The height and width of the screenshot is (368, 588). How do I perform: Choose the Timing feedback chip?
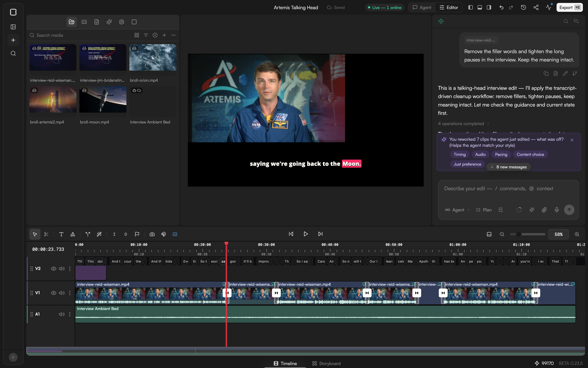[x=460, y=155]
